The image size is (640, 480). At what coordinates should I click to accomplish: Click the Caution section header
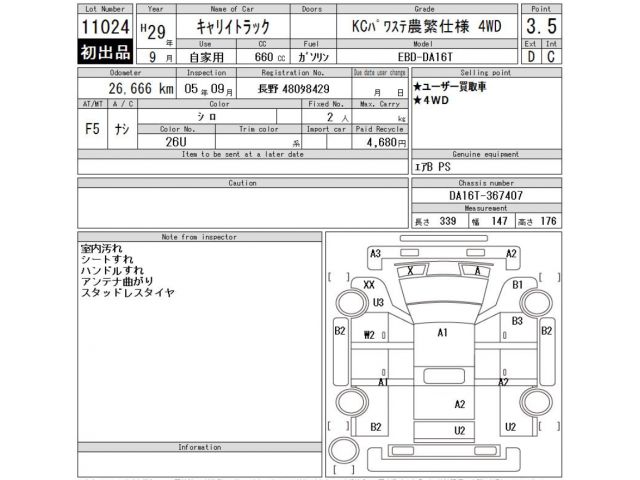(243, 183)
